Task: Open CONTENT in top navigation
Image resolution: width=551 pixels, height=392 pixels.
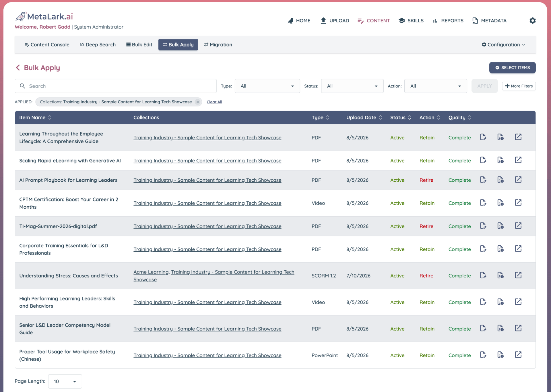Action: pos(373,21)
